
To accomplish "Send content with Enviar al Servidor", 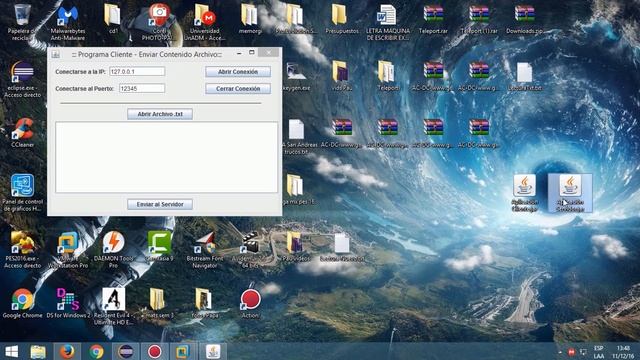I will click(160, 204).
